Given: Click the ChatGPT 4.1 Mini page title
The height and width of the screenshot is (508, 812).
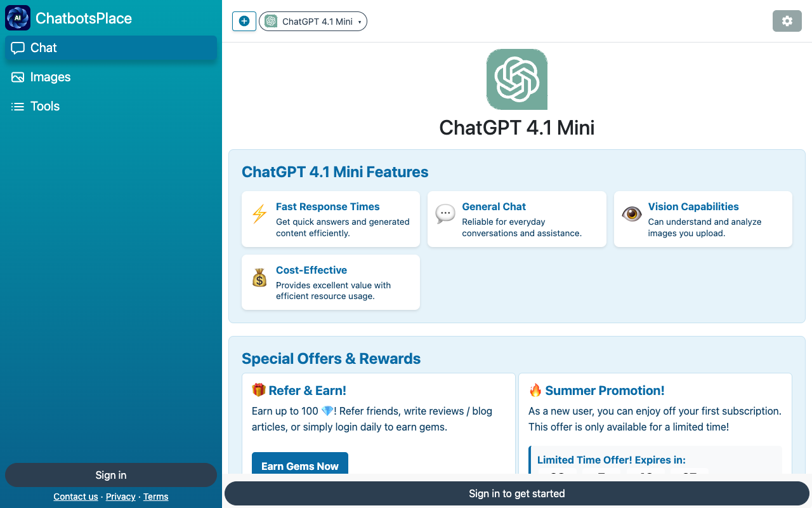Looking at the screenshot, I should (517, 128).
